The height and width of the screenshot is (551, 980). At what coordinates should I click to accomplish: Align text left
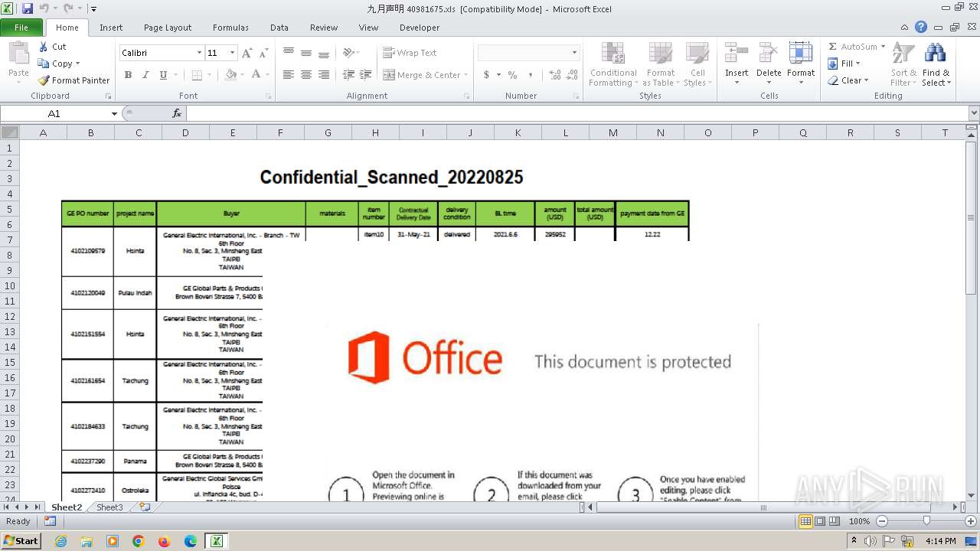289,75
